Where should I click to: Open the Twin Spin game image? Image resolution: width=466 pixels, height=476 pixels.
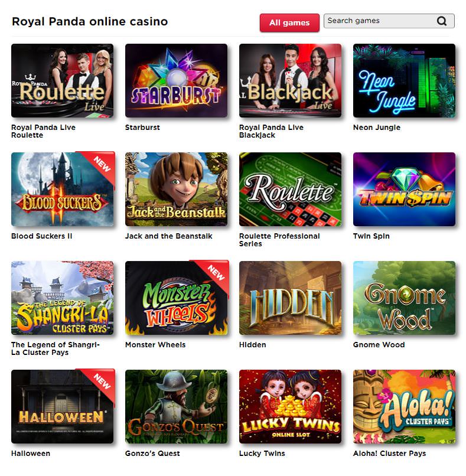click(x=404, y=190)
